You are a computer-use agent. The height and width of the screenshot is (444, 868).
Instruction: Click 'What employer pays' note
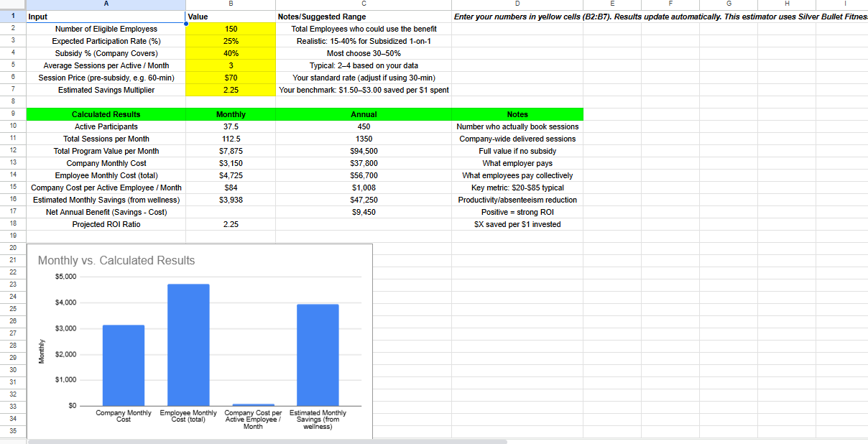point(517,163)
